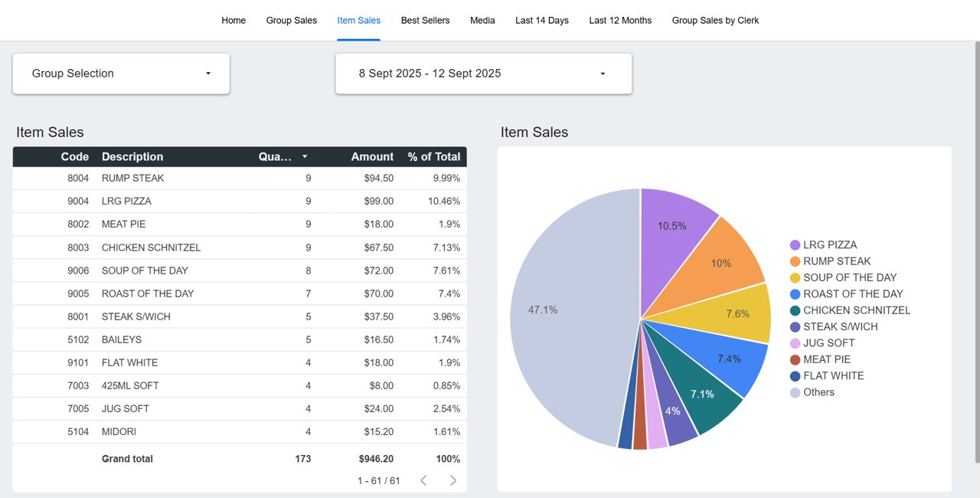Sort table by Amount column header
Screen dimensions: 980x498
click(x=372, y=157)
